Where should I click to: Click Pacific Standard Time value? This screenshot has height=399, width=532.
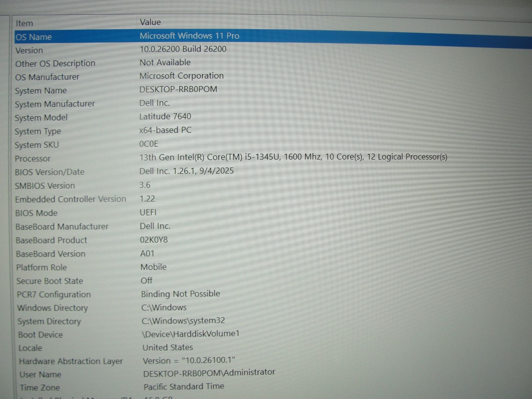[x=184, y=386]
